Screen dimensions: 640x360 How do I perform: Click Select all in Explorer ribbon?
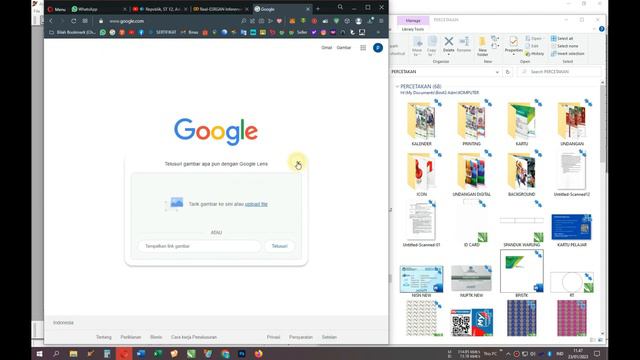coord(562,38)
